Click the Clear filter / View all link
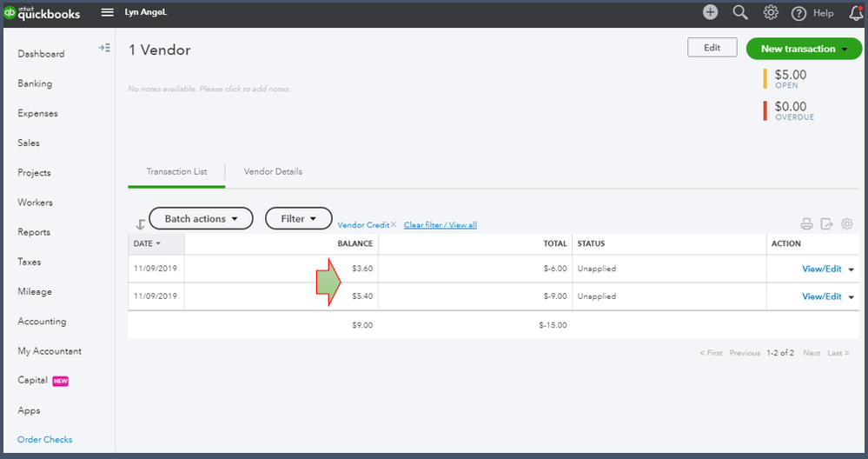The image size is (868, 459). point(441,225)
